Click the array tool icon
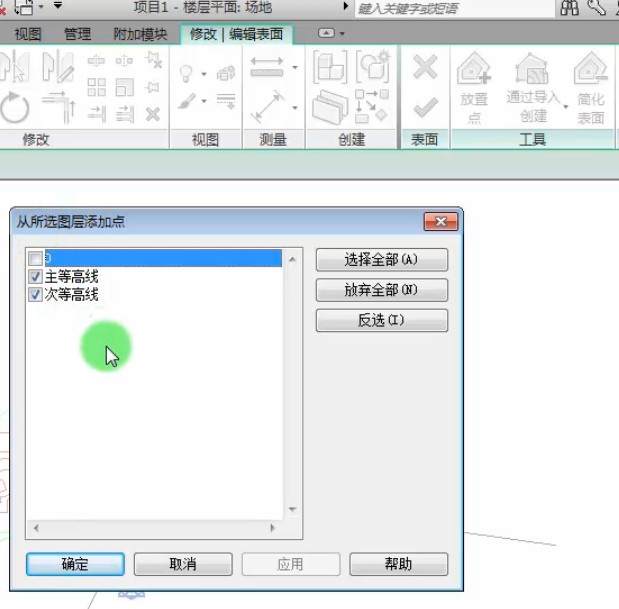Screen dimensions: 619x609 96,87
